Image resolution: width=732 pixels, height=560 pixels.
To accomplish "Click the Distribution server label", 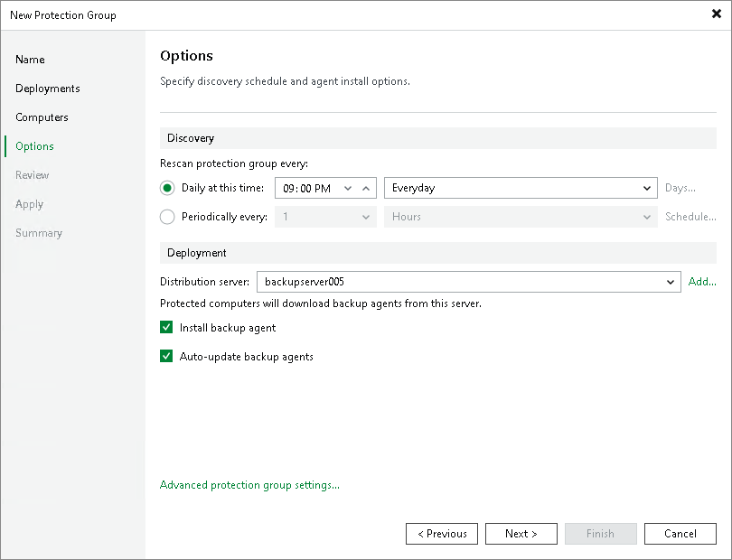I will pos(204,282).
